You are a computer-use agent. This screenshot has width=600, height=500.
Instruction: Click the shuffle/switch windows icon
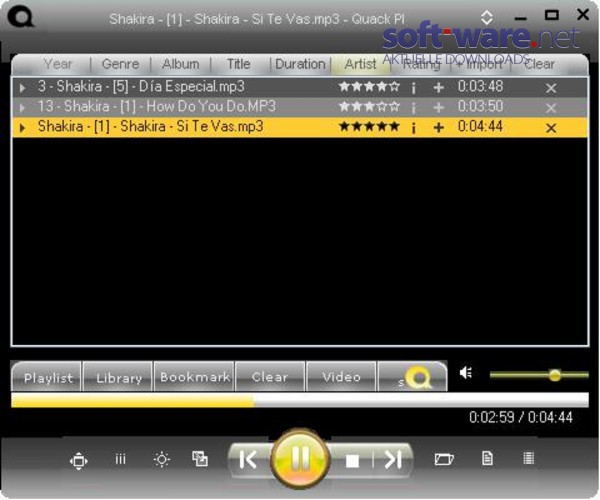coord(200,458)
